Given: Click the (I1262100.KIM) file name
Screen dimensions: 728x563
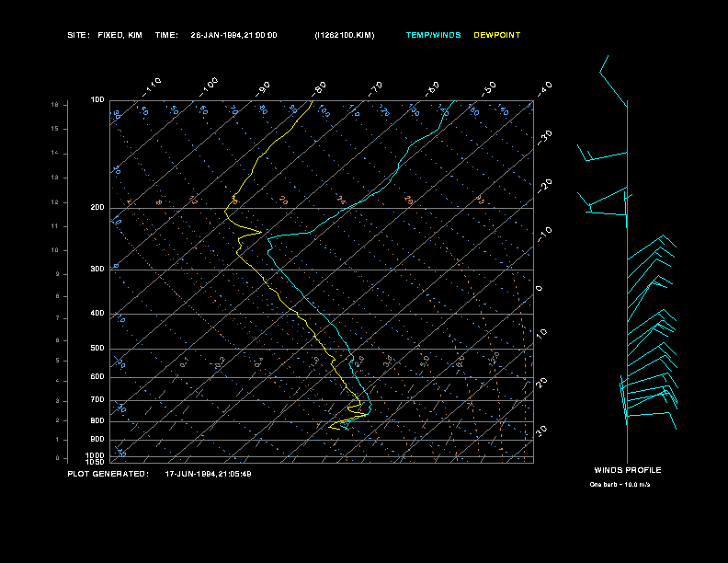Looking at the screenshot, I should [x=345, y=35].
